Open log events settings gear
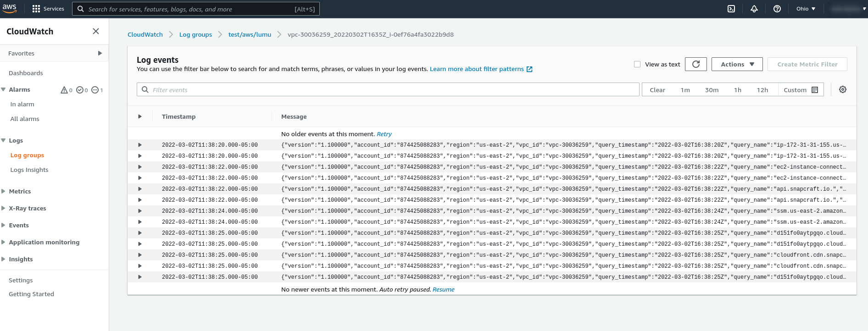This screenshot has height=331, width=868. pos(843,90)
